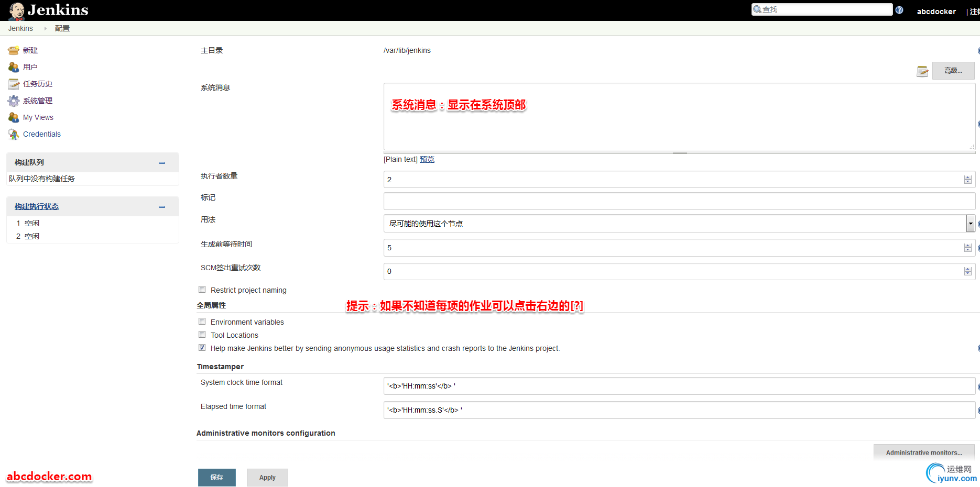Adjust 执行者数量 spinner arrows
980x487 pixels.
pyautogui.click(x=967, y=180)
